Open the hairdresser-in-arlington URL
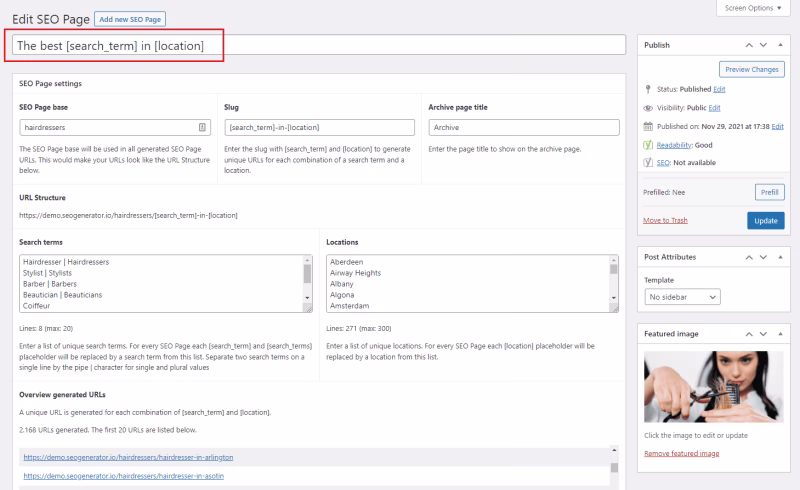The width and height of the screenshot is (800, 490). tap(128, 457)
